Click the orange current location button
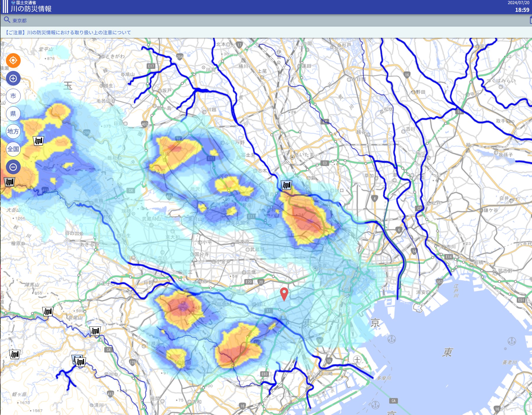Image resolution: width=532 pixels, height=415 pixels. [13, 61]
